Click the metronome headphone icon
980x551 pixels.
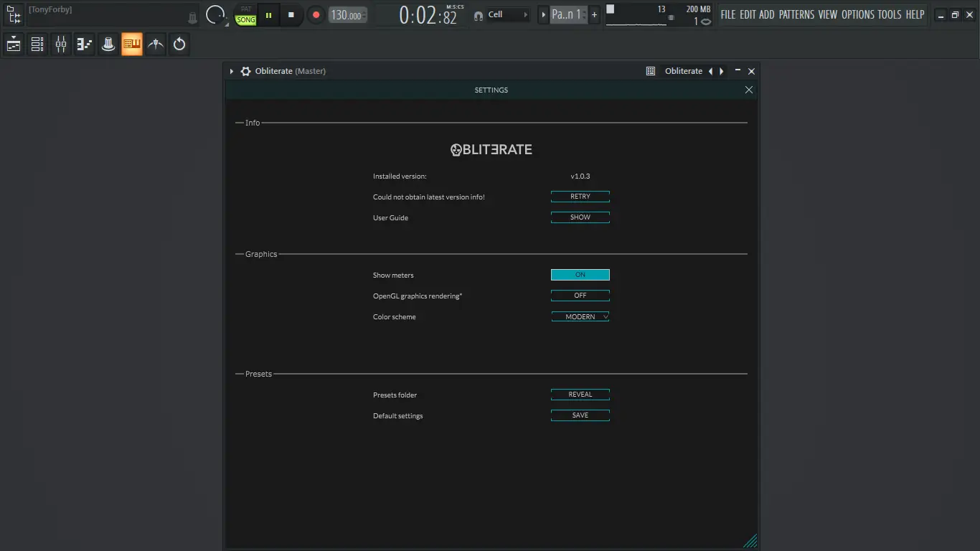[478, 14]
